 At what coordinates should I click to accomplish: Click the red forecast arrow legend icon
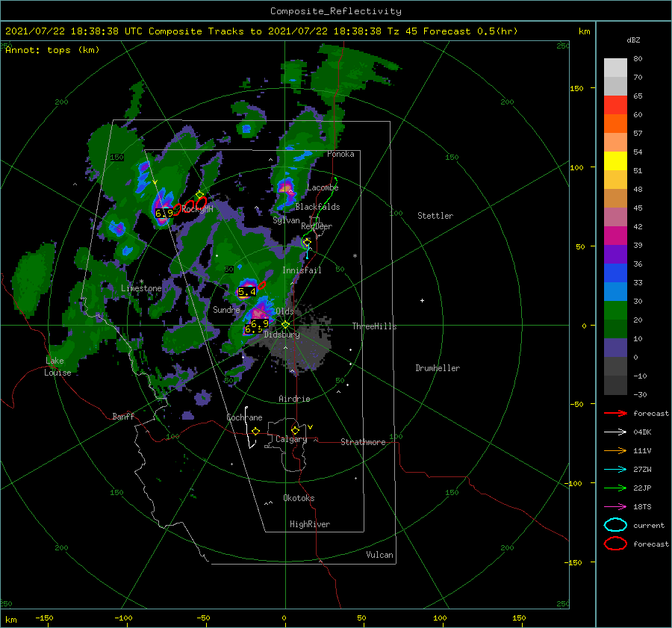pyautogui.click(x=615, y=413)
